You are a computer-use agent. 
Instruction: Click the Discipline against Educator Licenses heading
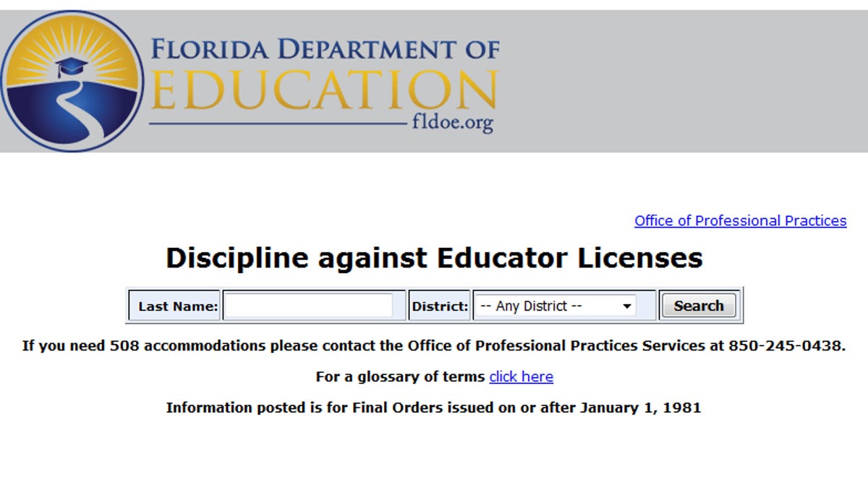434,257
